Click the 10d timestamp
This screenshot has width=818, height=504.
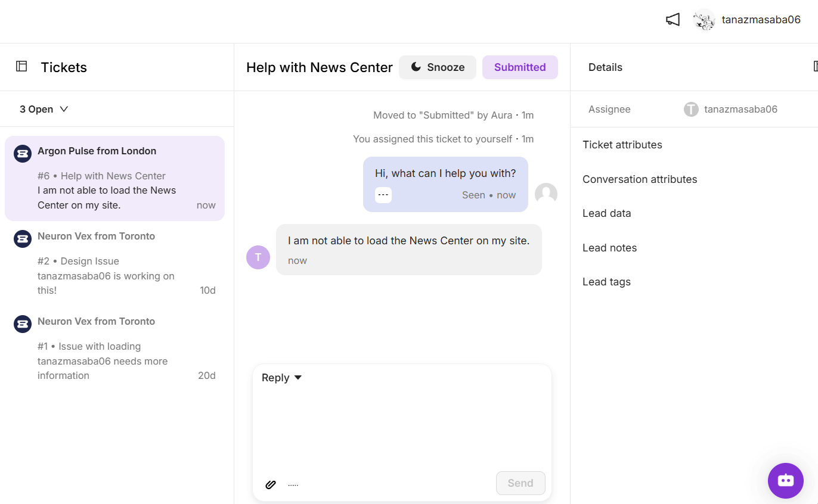pos(207,290)
